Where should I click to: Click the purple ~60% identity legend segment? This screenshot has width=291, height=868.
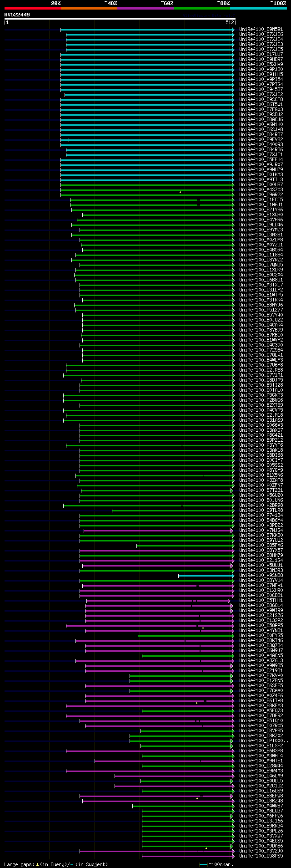point(145,8)
